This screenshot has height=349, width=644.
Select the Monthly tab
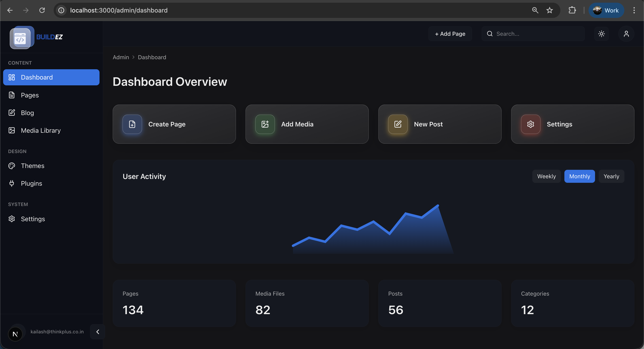tap(580, 176)
